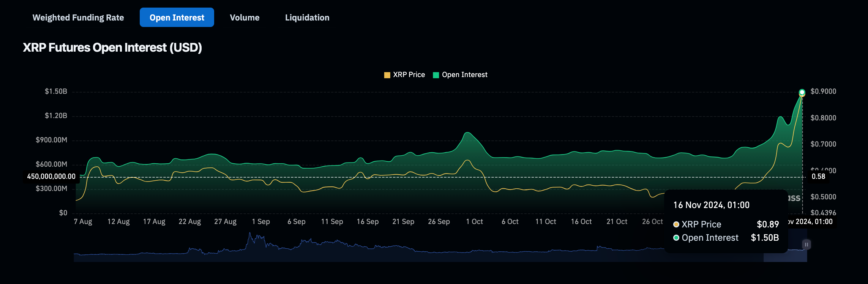The height and width of the screenshot is (284, 868).
Task: Open the Volume tab
Action: click(245, 17)
